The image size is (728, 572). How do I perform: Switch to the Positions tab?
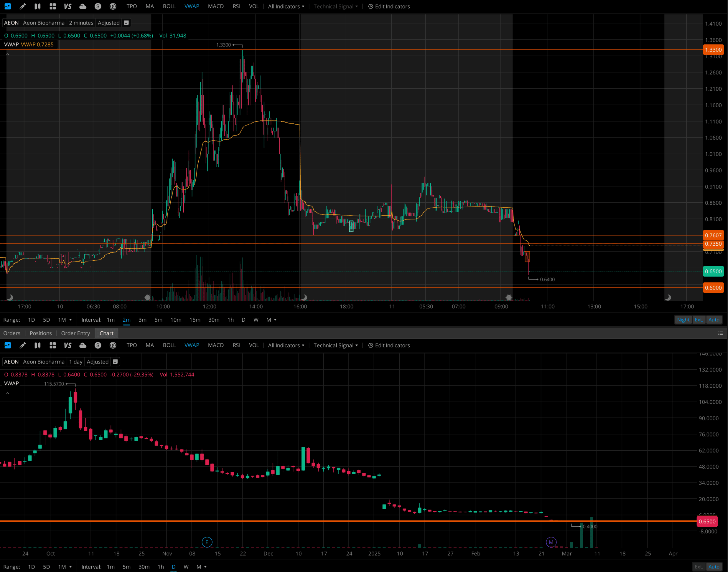41,333
